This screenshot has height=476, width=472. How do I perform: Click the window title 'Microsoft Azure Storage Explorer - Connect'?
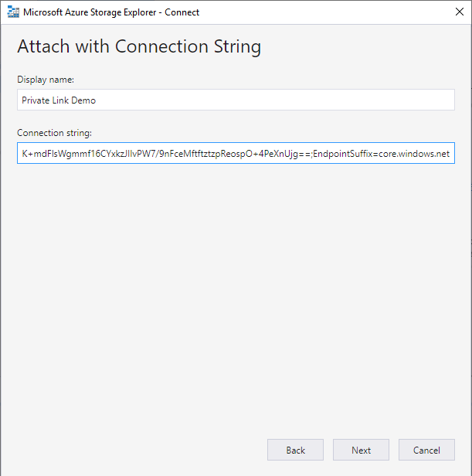[111, 12]
